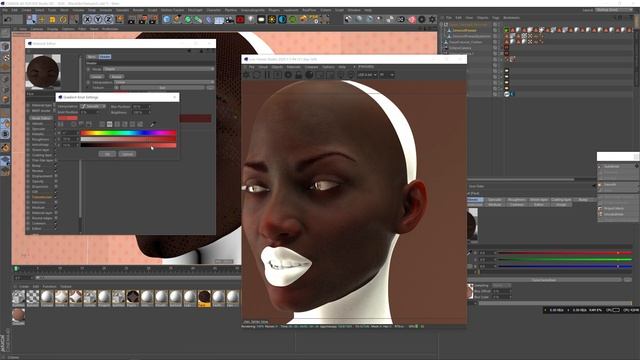Click the sun-shaped icon in the toolbar
Viewport: 640px width, 360px height.
point(271,19)
